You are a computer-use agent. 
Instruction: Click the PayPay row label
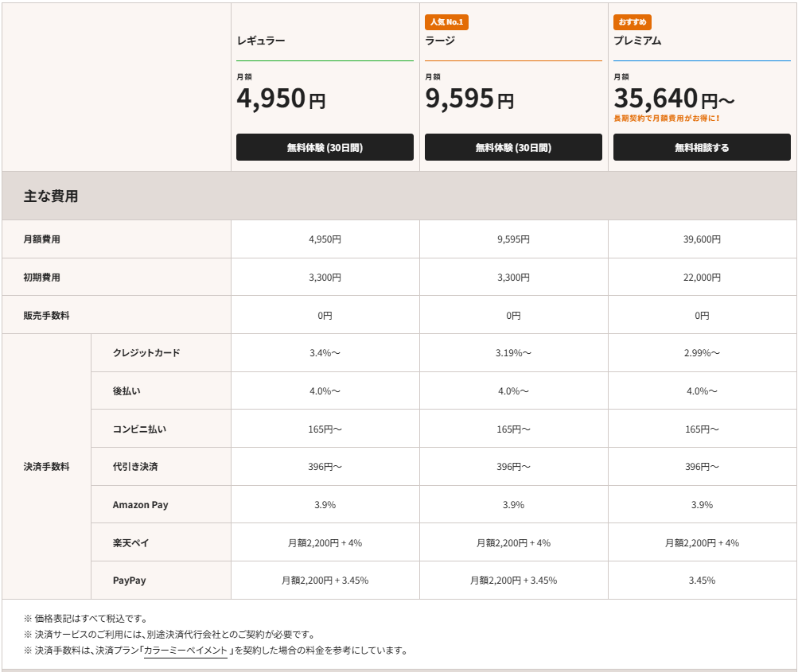point(129,581)
